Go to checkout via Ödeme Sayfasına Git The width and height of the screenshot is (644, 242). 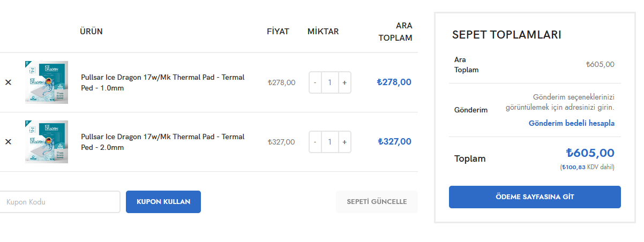pos(535,197)
